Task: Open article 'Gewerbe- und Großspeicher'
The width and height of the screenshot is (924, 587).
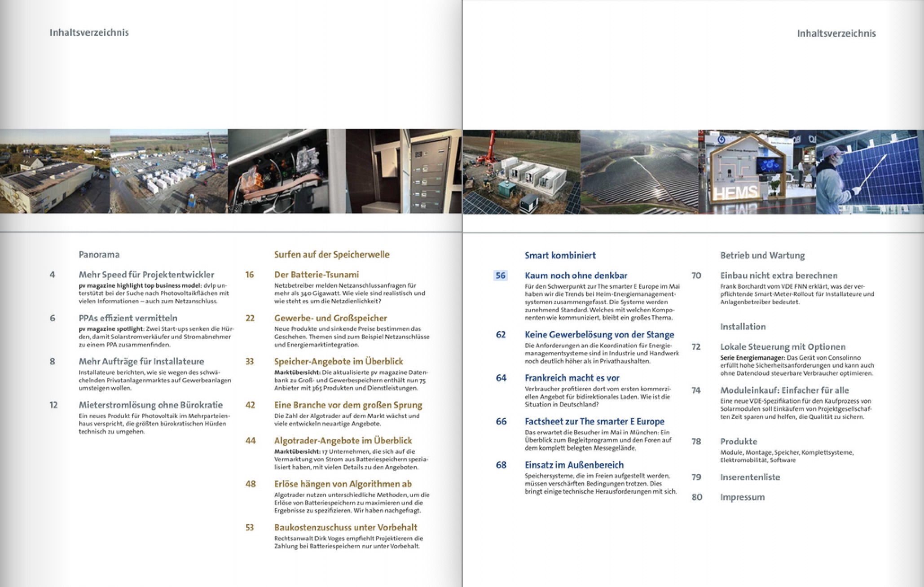Action: click(x=330, y=318)
